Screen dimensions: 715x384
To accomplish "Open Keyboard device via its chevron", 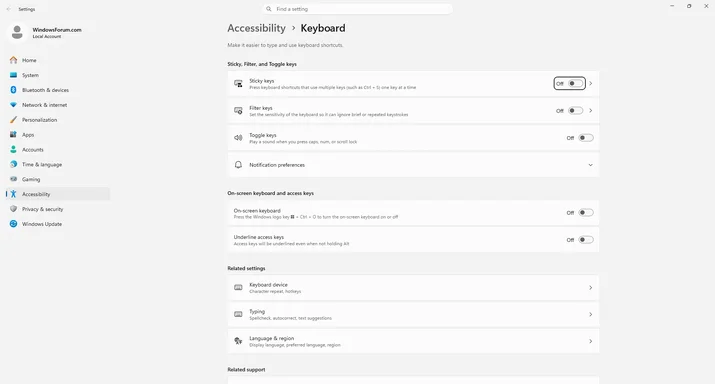I will click(x=591, y=288).
